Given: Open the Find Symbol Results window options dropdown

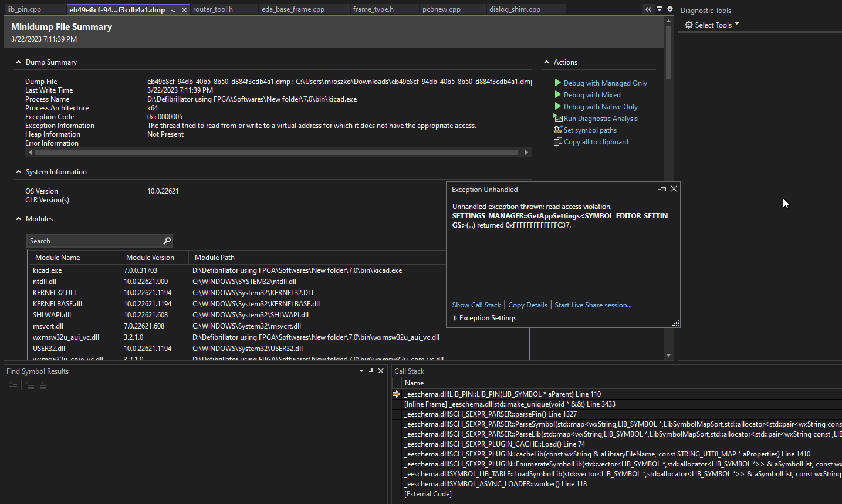Looking at the screenshot, I should point(361,371).
